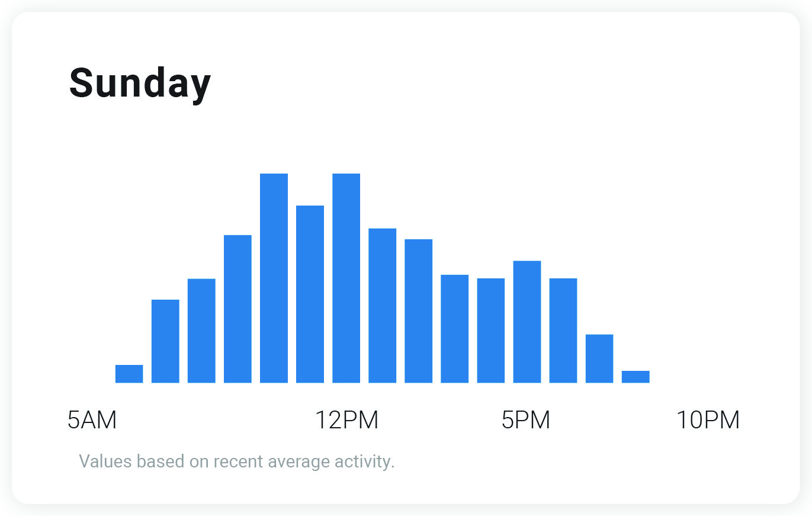Select the 7AM bar in the chart
Screen dimensions: 812x516
point(165,341)
